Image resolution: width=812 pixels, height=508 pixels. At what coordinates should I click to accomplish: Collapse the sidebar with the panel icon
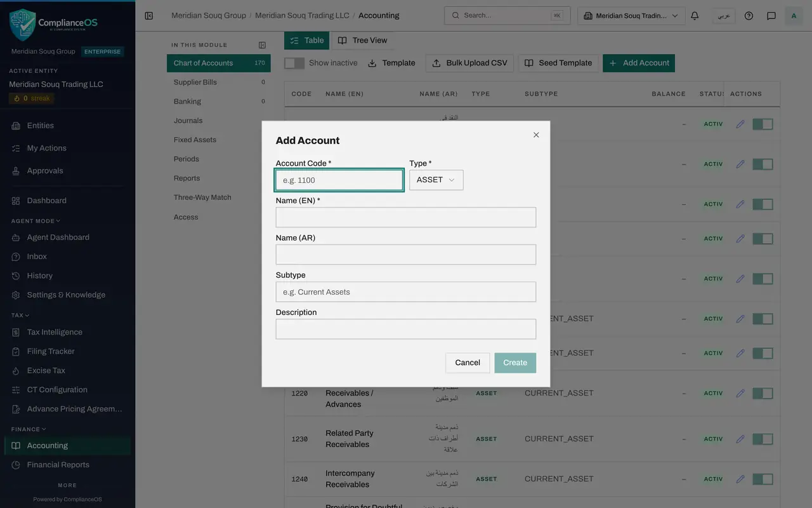[x=148, y=16]
